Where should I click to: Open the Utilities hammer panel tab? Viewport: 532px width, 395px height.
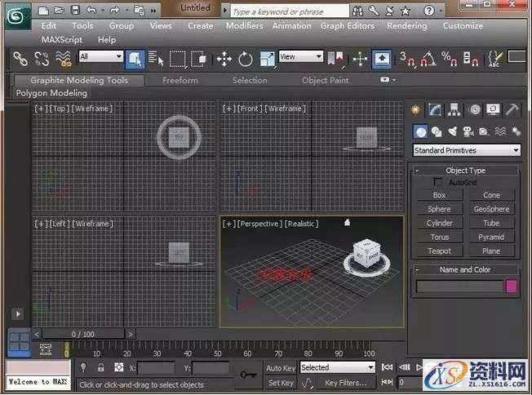coord(512,109)
